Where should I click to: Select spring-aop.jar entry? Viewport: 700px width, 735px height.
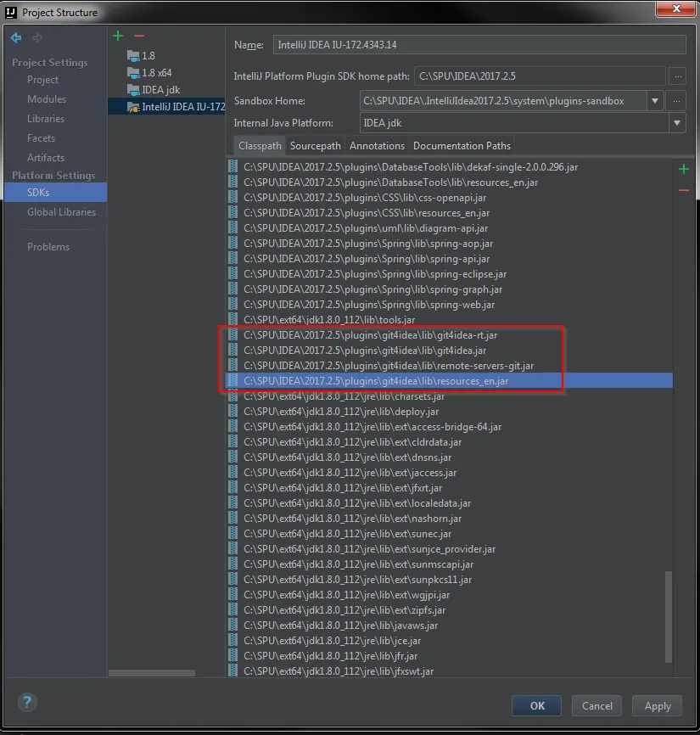pyautogui.click(x=450, y=244)
